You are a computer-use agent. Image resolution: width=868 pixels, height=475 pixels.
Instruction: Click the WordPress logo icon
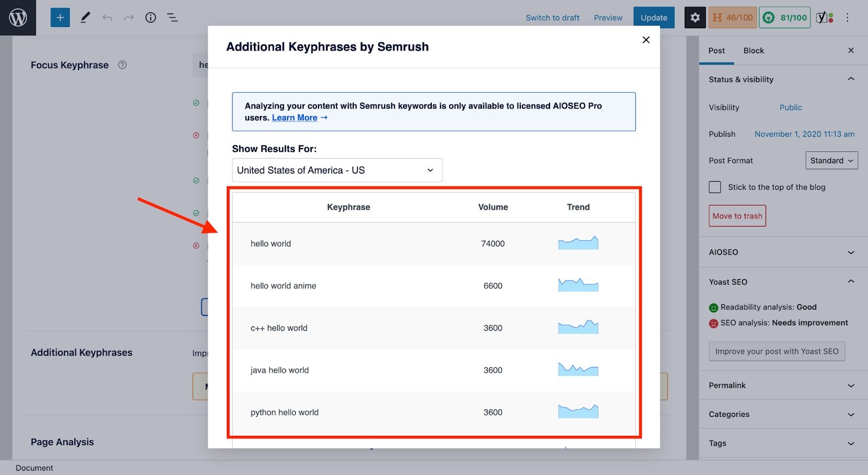18,18
